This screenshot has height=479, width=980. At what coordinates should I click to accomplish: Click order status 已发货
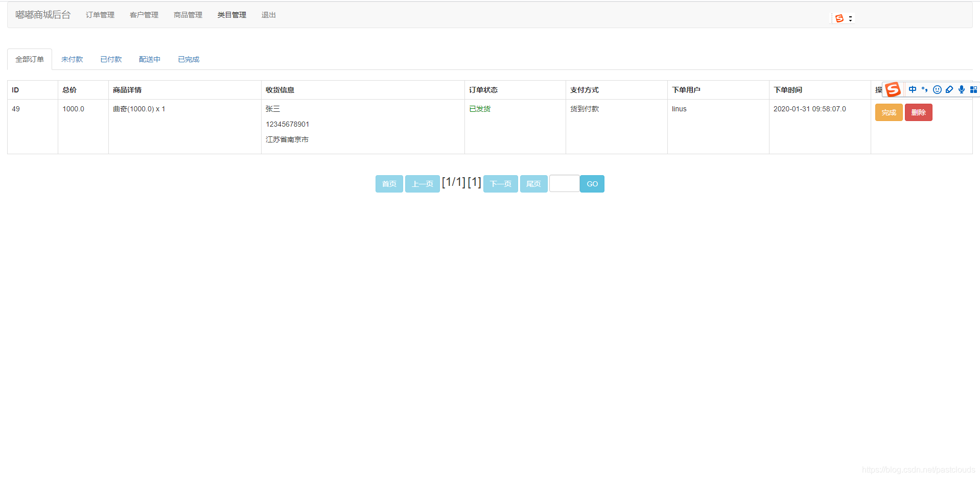(480, 109)
